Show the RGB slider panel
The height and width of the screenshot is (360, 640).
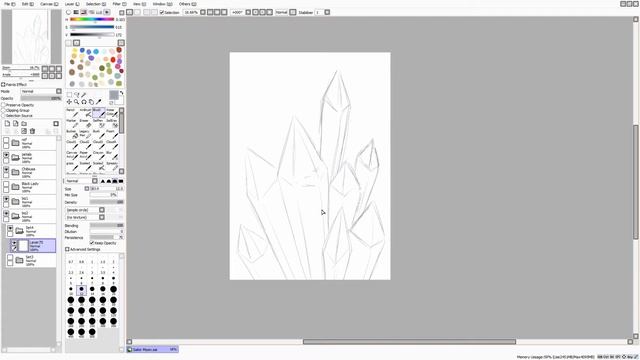tap(76, 12)
